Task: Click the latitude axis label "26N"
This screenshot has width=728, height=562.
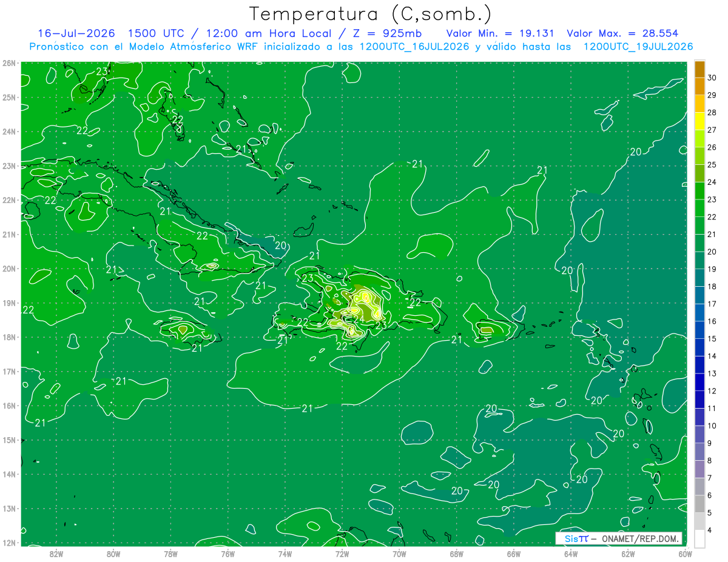Action: tap(9, 63)
